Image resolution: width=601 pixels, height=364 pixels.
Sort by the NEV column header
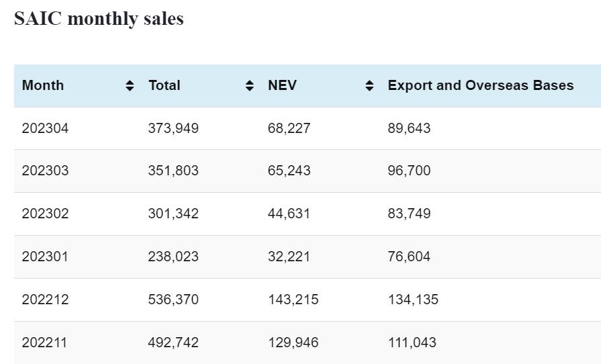click(x=282, y=86)
